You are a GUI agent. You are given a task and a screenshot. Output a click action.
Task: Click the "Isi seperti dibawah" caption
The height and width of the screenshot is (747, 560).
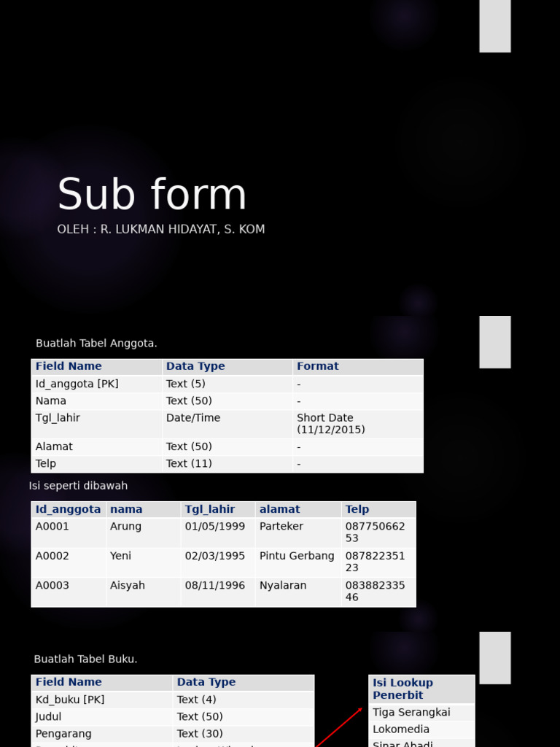coord(78,485)
